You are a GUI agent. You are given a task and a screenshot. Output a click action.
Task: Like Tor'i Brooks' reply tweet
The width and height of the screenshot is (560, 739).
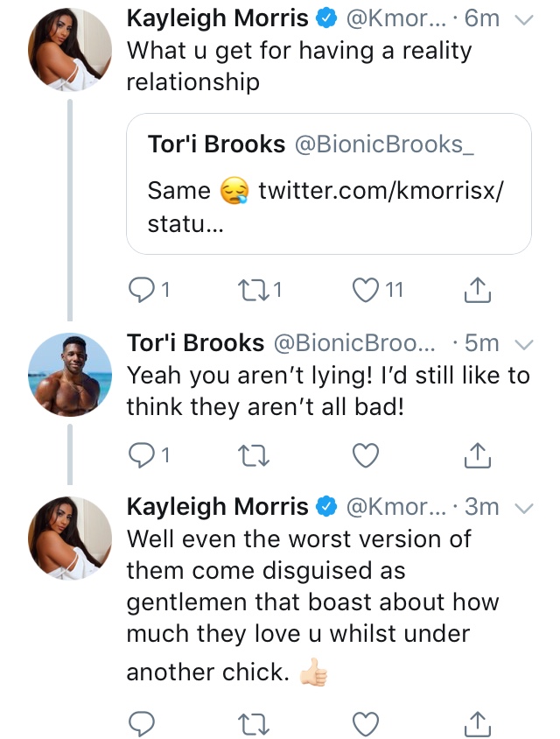coord(366,455)
